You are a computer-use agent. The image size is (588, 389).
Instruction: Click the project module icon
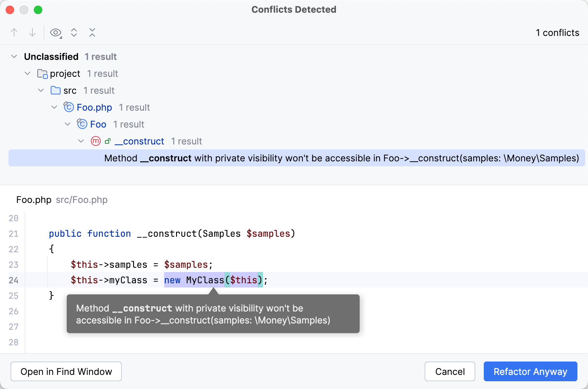42,73
